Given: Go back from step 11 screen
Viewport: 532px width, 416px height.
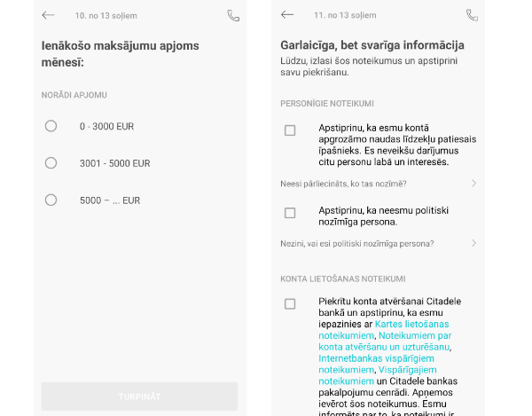Looking at the screenshot, I should tap(287, 14).
